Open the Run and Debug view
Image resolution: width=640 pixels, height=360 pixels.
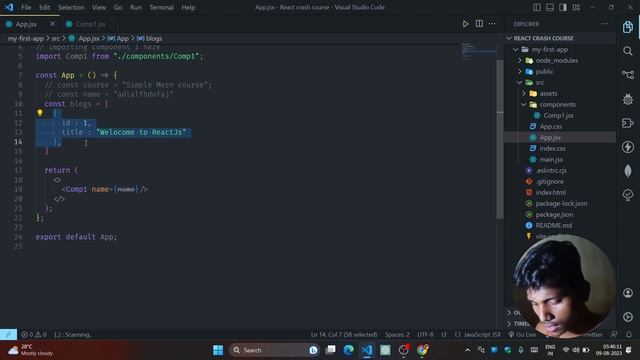[x=628, y=99]
